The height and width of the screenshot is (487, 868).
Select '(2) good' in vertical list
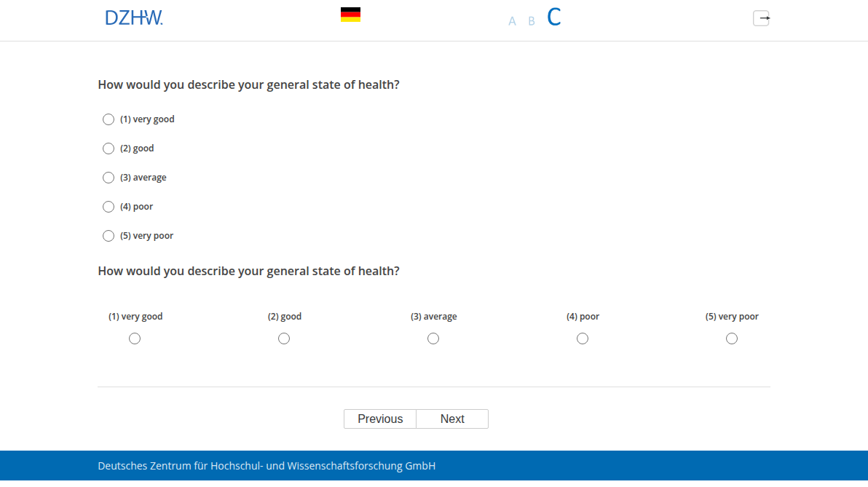(108, 149)
